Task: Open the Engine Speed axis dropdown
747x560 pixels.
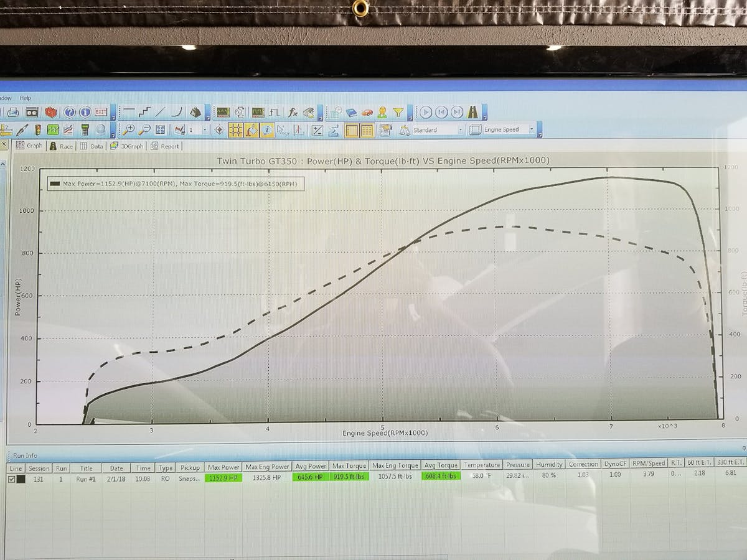Action: tap(532, 130)
